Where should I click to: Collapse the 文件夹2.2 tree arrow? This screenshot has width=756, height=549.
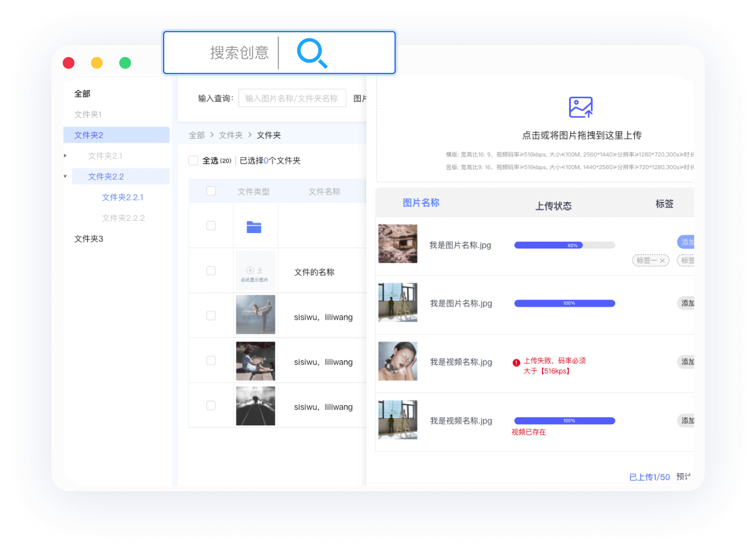(x=65, y=176)
